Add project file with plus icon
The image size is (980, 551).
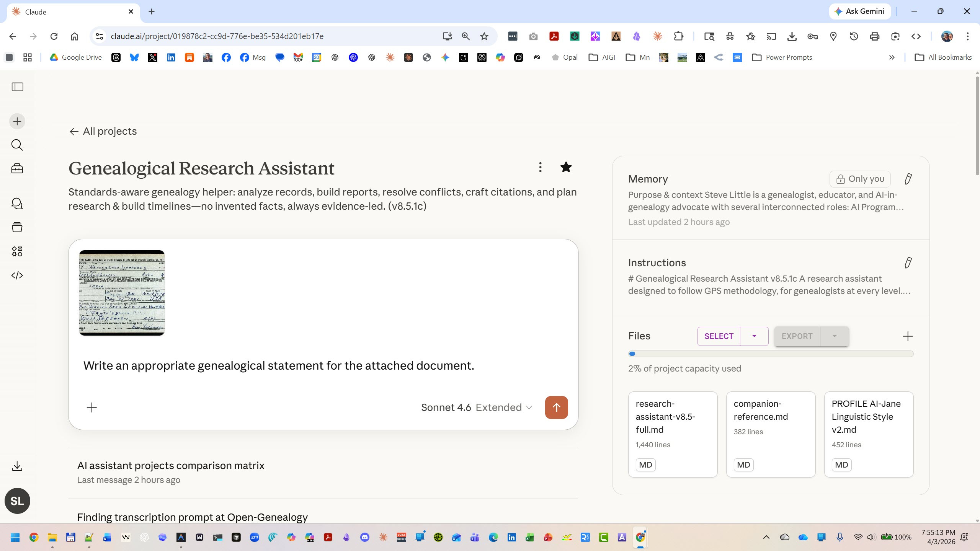[x=908, y=336]
